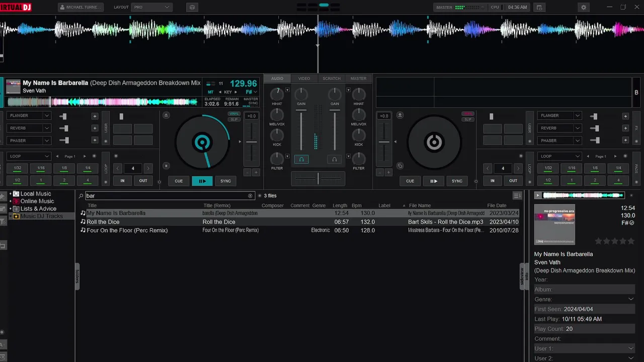Click the left channel volume fader
644x362 pixels.
click(x=301, y=131)
